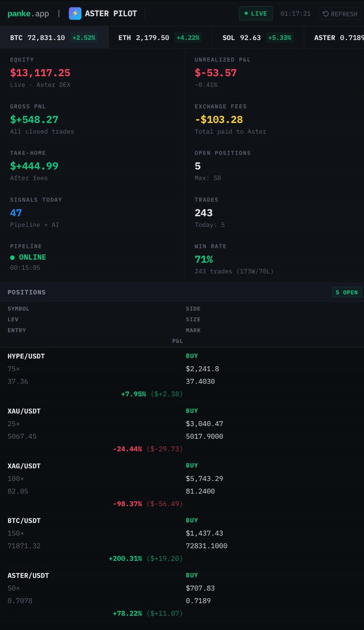The image size is (364, 630).
Task: Click the green ONLINE pipeline status dot
Action: 13,257
